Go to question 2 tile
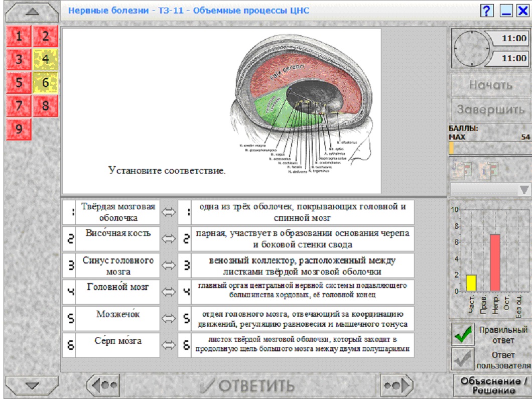Screen dimensions: 532x399 [46, 36]
